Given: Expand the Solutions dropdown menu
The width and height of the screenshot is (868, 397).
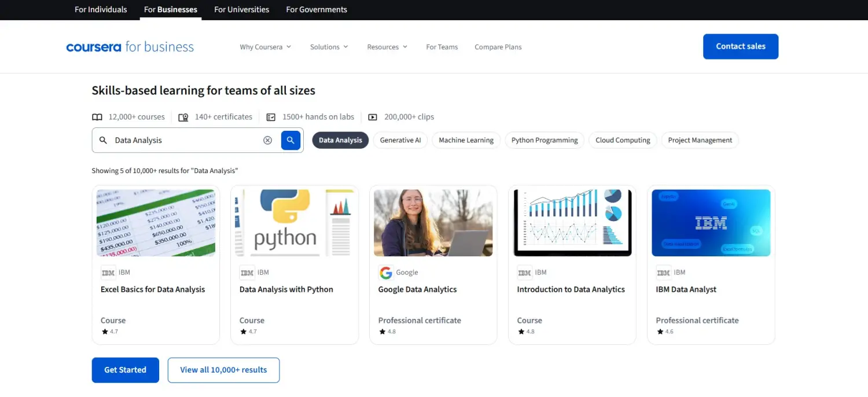Looking at the screenshot, I should coord(329,47).
